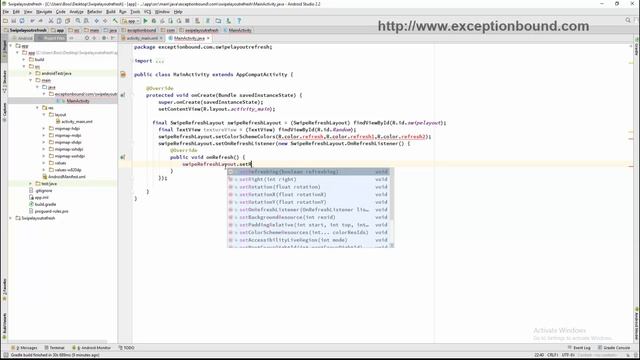640x360 pixels.
Task: Switch to activity_main.xml editor tab
Action: [x=142, y=38]
